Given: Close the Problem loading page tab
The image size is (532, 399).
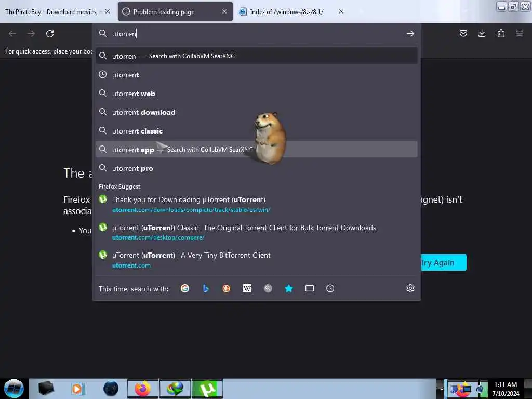Looking at the screenshot, I should click(x=224, y=11).
